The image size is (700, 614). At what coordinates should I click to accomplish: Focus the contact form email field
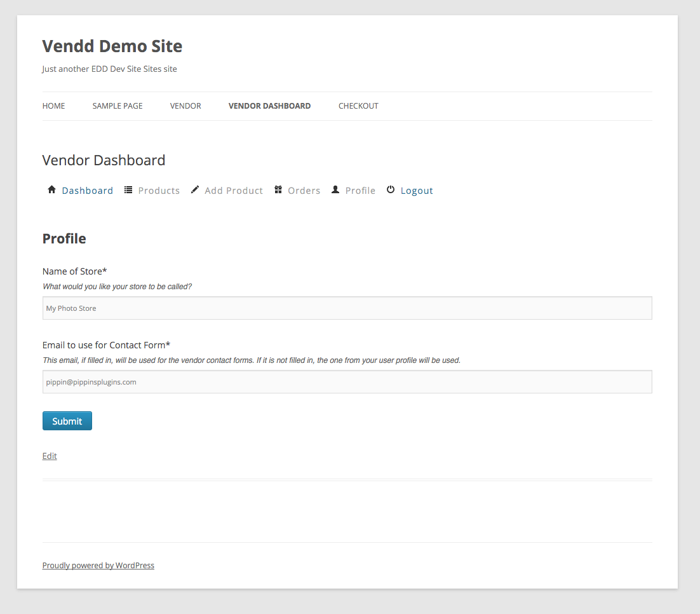347,382
